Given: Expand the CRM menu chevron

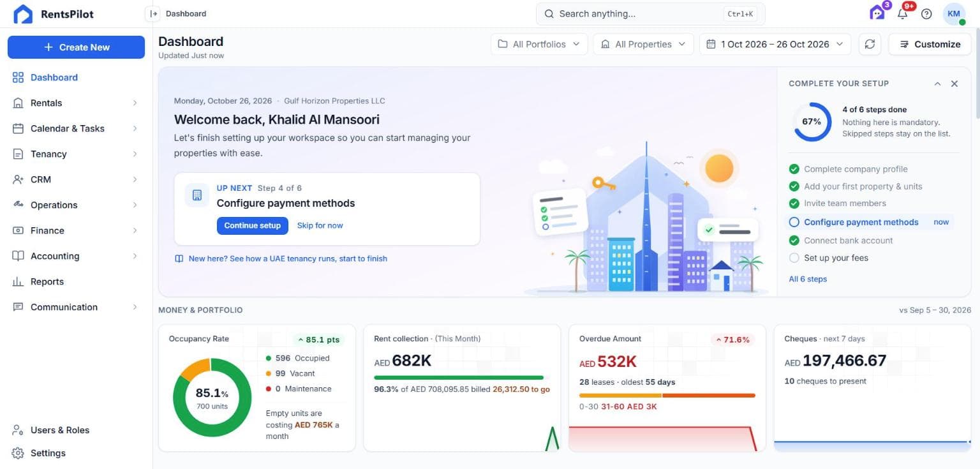Looking at the screenshot, I should [135, 179].
